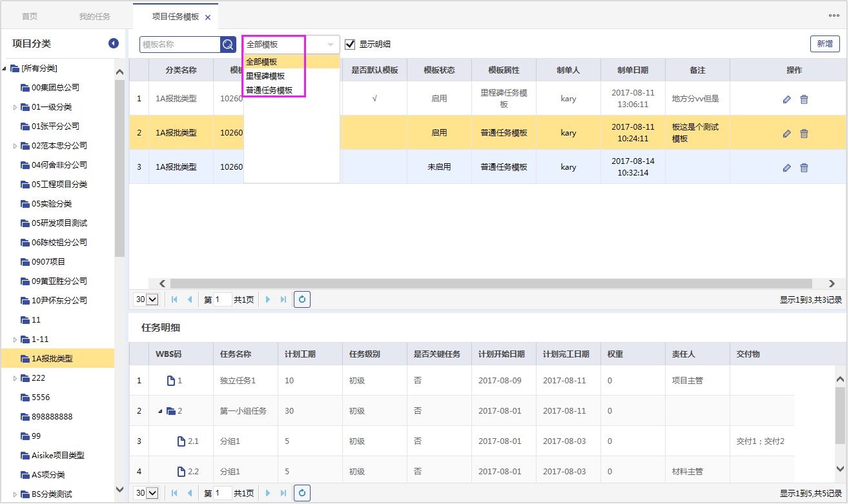The image size is (849, 504).
Task: Go to last page of template grid
Action: point(283,299)
